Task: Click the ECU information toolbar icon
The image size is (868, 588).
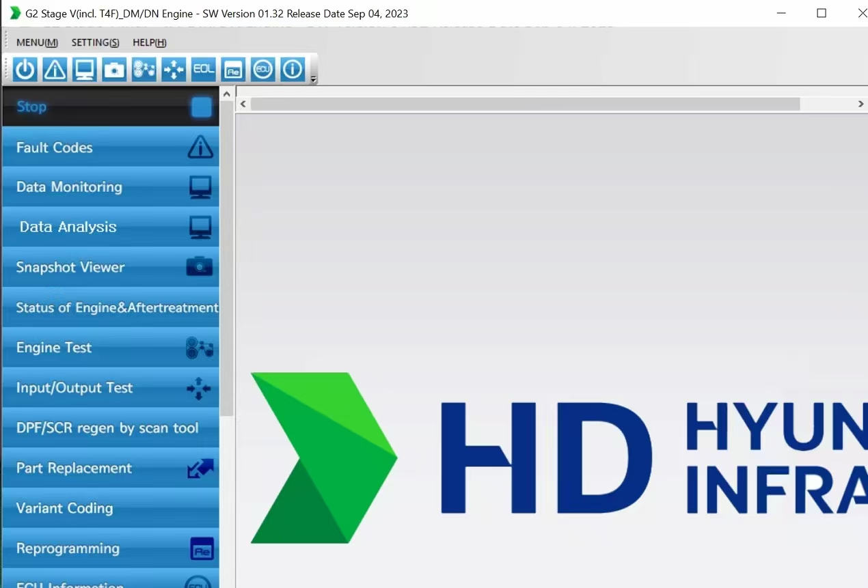Action: coord(263,70)
